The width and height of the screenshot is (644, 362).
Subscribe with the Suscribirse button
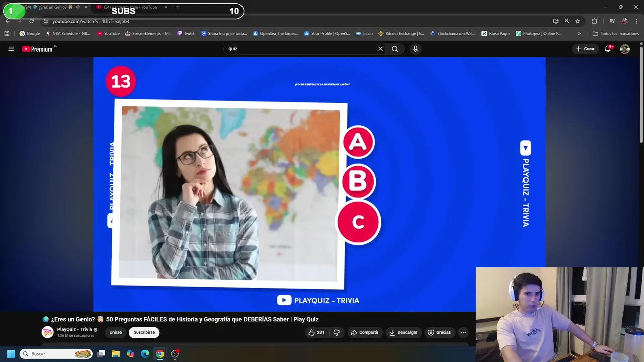[144, 332]
